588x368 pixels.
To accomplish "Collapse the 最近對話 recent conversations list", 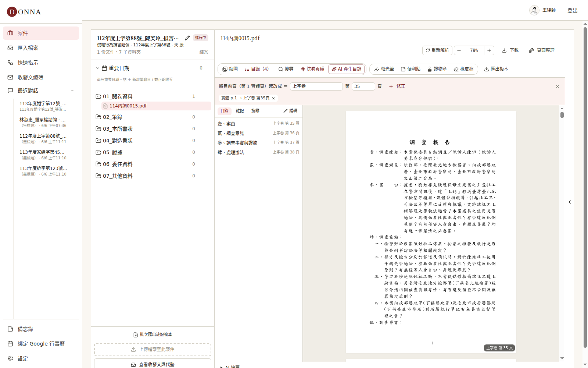I will pyautogui.click(x=72, y=91).
